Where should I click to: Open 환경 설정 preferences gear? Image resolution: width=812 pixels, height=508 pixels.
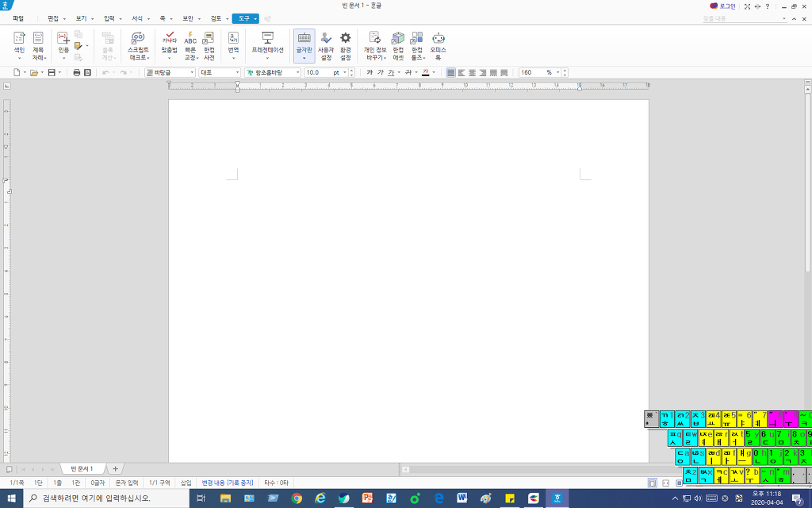coord(345,43)
